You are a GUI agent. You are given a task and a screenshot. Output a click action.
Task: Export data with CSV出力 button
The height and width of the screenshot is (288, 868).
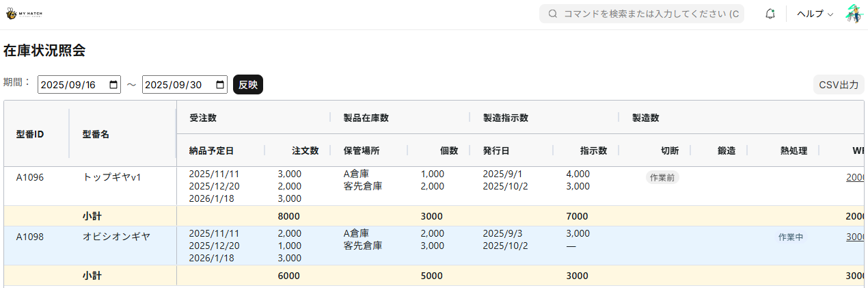pos(839,85)
